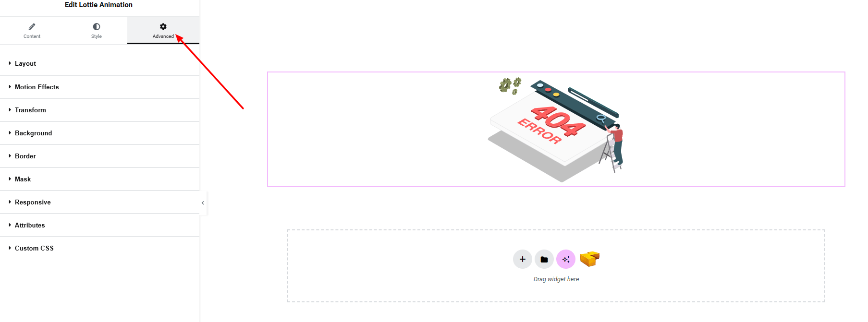
Task: Expand the Transform section
Action: point(99,110)
